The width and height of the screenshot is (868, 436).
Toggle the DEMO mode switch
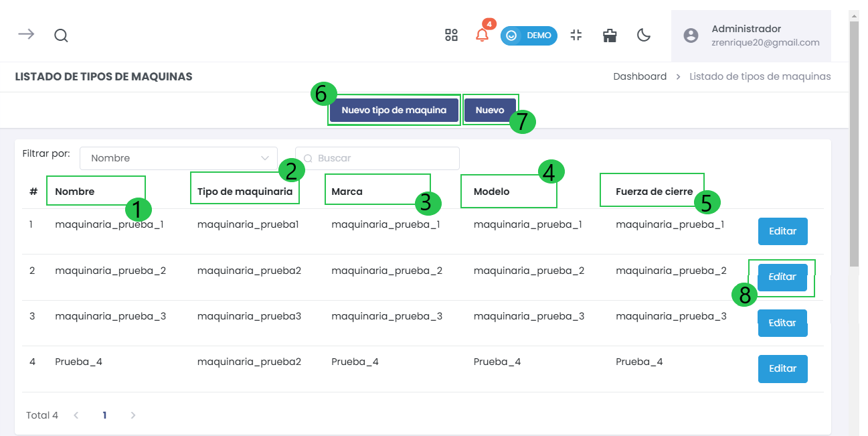529,35
